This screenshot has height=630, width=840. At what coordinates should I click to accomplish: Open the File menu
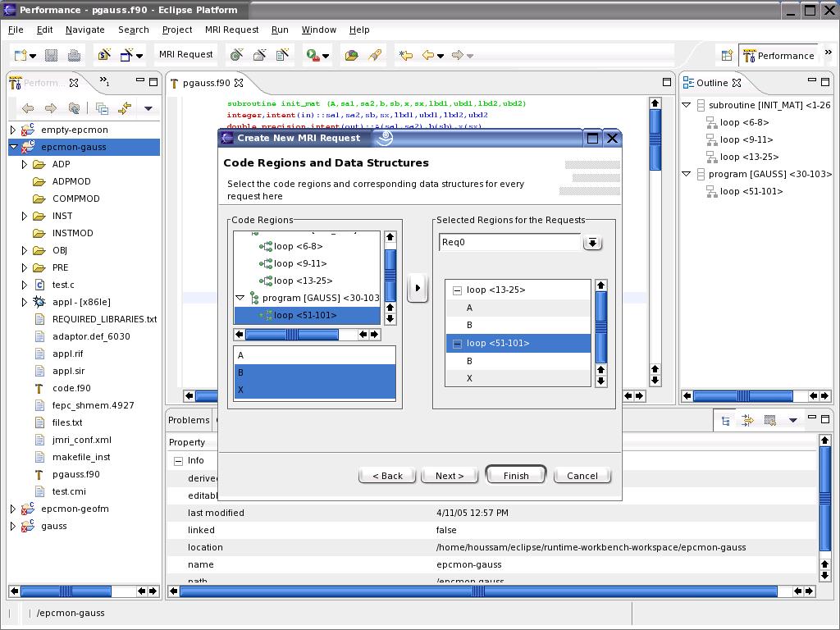coord(16,30)
